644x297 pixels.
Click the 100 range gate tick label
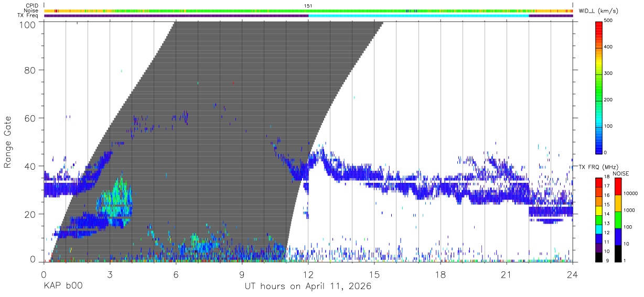click(27, 24)
